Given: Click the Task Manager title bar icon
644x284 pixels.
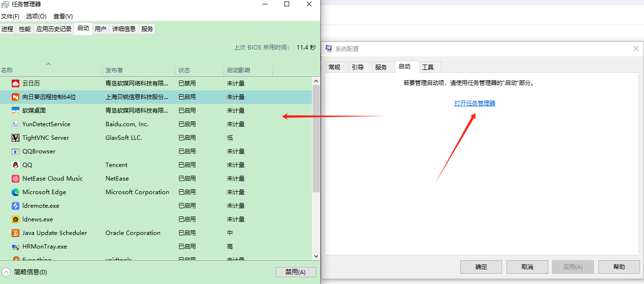Looking at the screenshot, I should tap(5, 4).
